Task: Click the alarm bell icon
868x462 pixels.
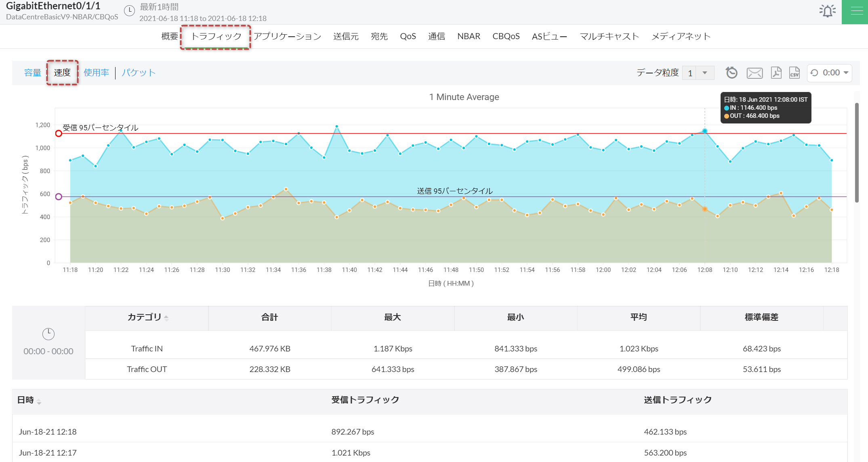Action: 828,11
